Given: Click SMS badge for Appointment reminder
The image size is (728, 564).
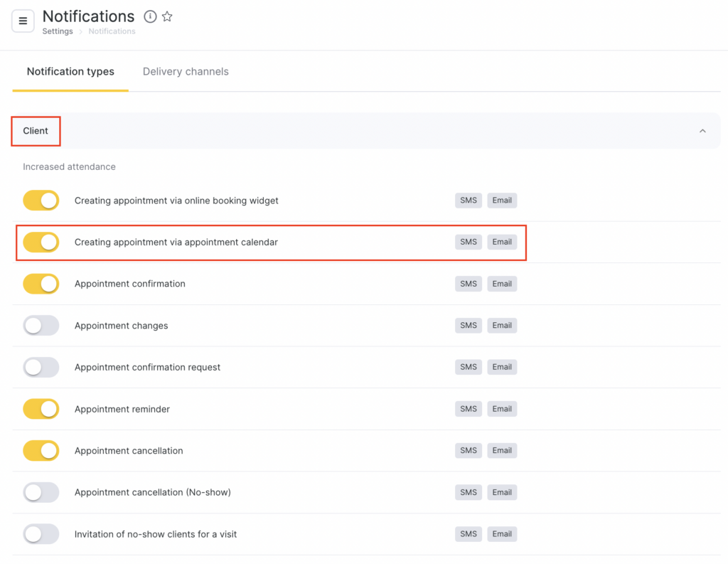Looking at the screenshot, I should pyautogui.click(x=469, y=409).
